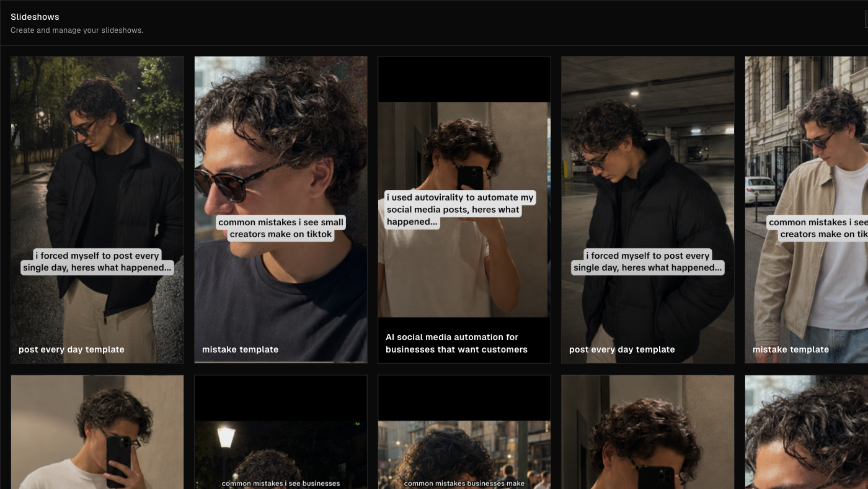Click the Slideshows page heading
Viewport: 868px width, 489px height.
tap(35, 17)
